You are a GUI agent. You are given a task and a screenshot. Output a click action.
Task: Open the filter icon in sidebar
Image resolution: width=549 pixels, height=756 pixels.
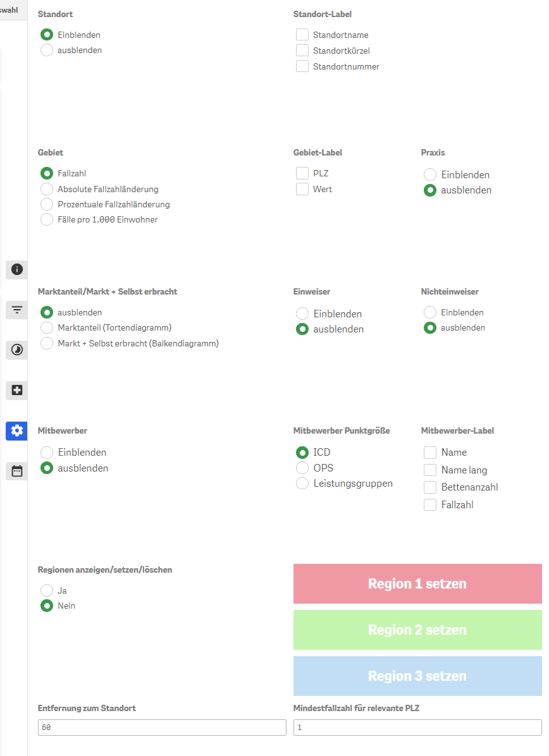point(17,310)
